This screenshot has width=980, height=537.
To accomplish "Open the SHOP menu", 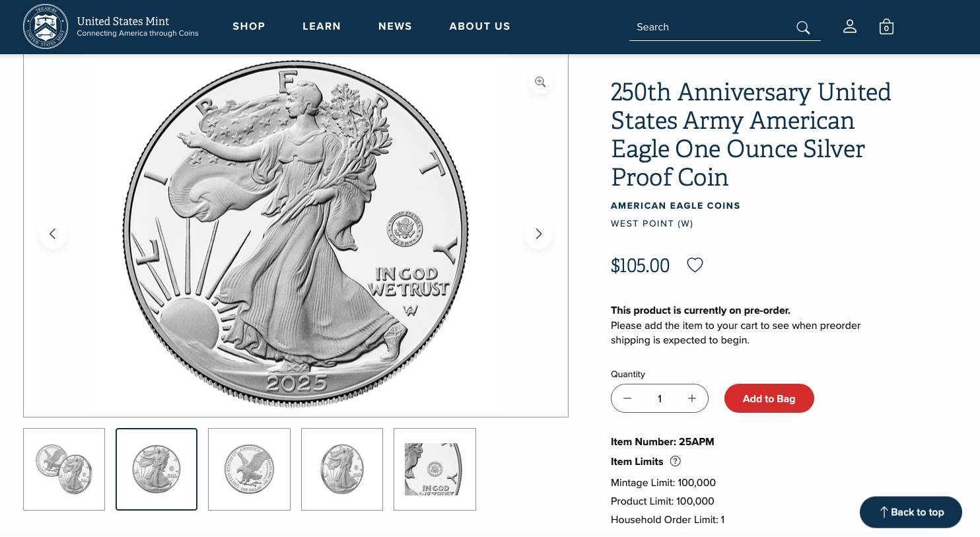I will (249, 26).
